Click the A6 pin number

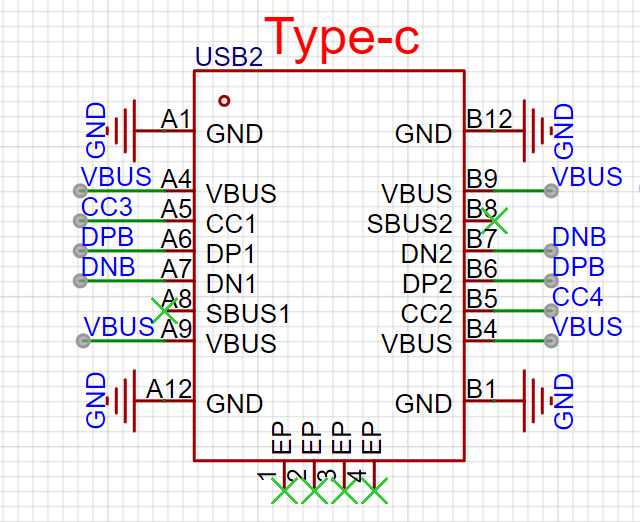pyautogui.click(x=176, y=239)
